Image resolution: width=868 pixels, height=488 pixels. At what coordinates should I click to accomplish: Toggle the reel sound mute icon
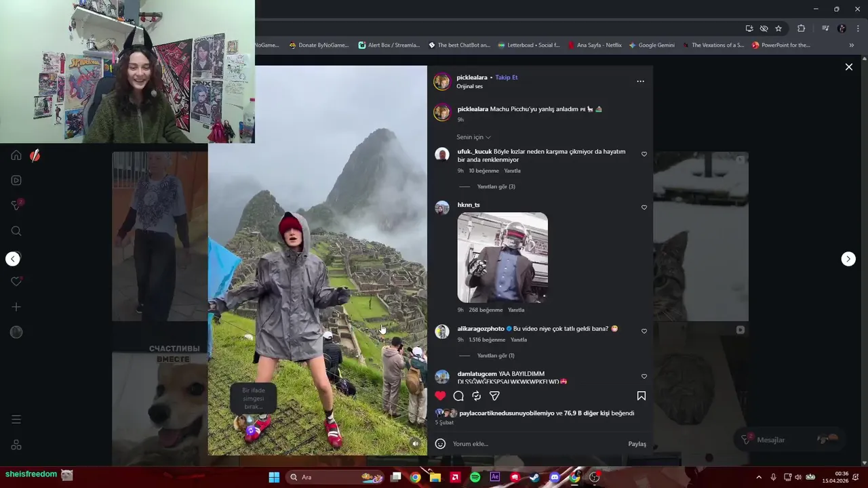416,444
